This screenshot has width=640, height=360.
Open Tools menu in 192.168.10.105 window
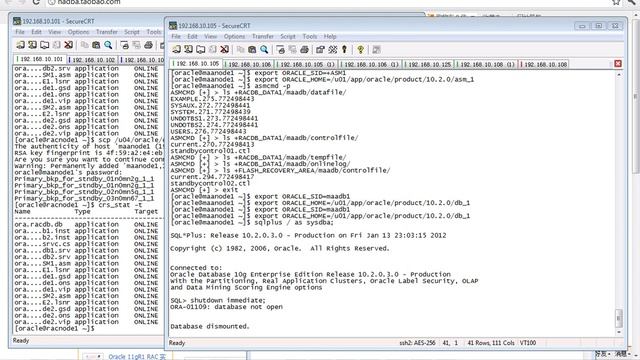click(x=310, y=36)
